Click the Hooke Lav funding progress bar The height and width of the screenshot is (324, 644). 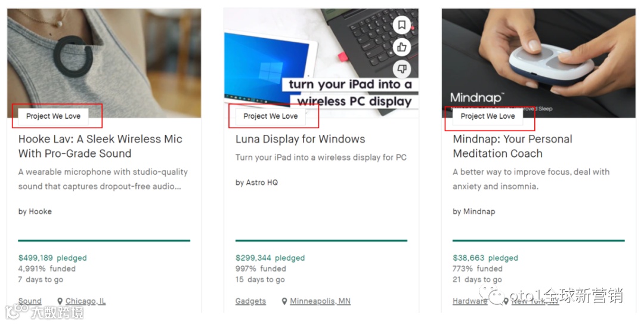[x=104, y=240]
